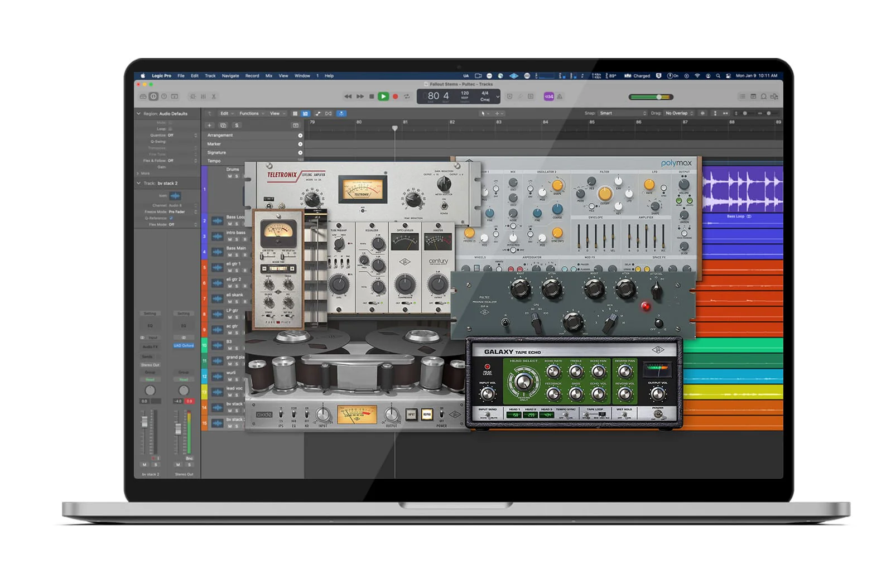Open the Functions menu in tracks area
The image size is (886, 588).
(x=251, y=113)
